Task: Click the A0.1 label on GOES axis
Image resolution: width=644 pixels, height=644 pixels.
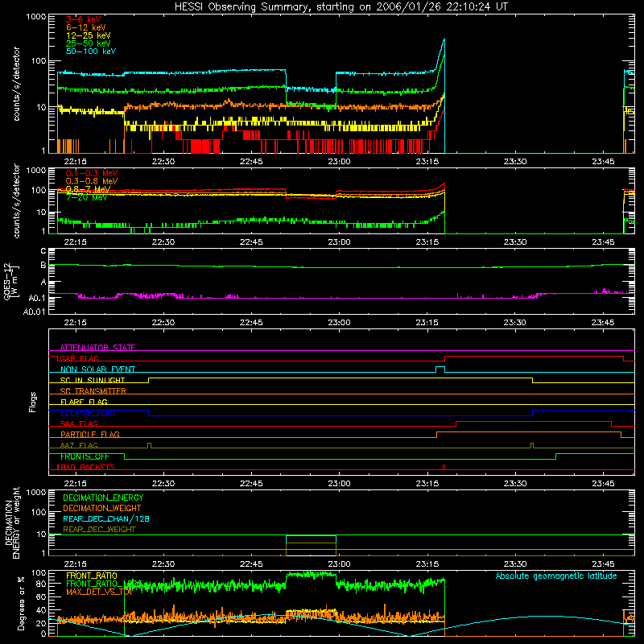Action: [36, 298]
